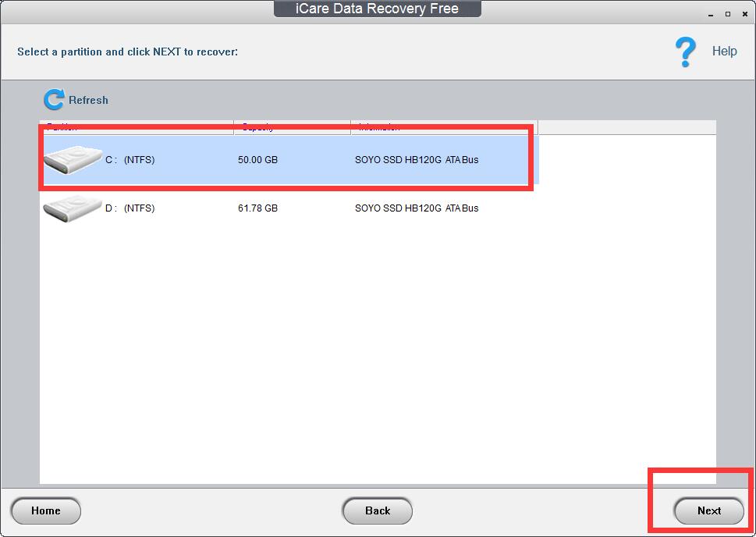Go Back to the previous step

378,510
